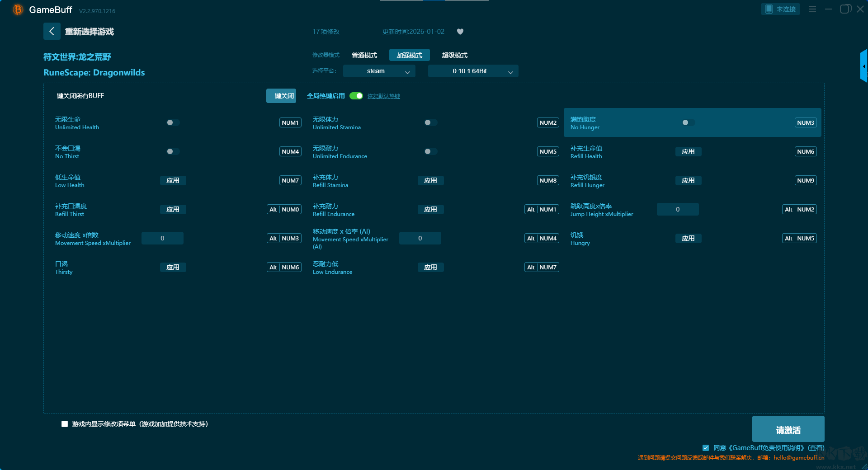This screenshot has width=868, height=470.
Task: Click the 更新时间:2026-01-02 update date text
Action: pos(413,32)
